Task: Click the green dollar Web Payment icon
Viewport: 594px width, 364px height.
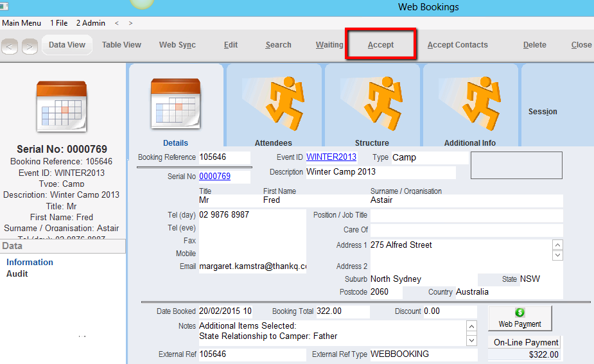Action: click(x=520, y=313)
